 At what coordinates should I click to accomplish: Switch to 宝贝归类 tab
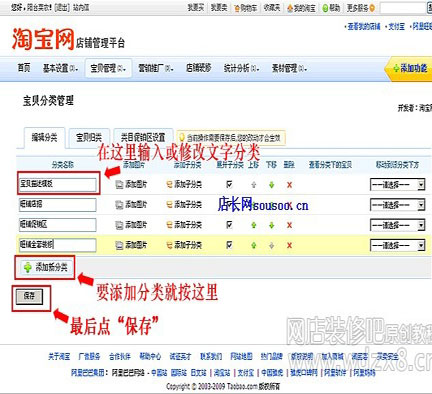coord(89,137)
